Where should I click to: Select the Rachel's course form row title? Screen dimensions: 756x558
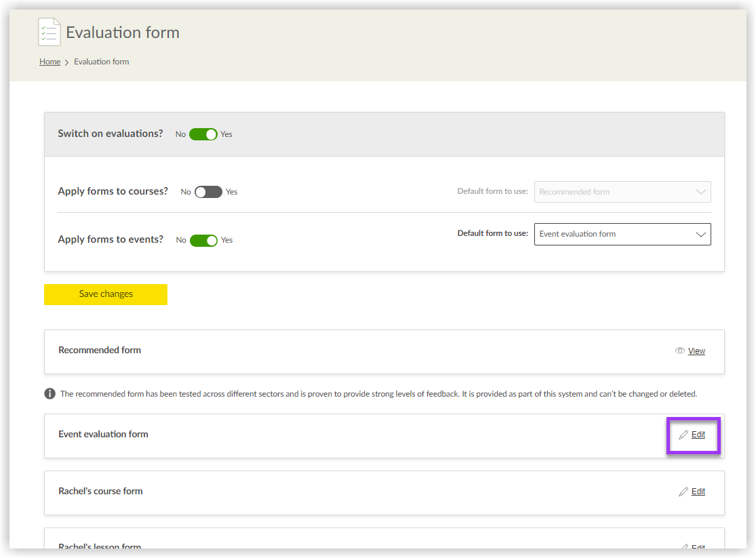(100, 492)
